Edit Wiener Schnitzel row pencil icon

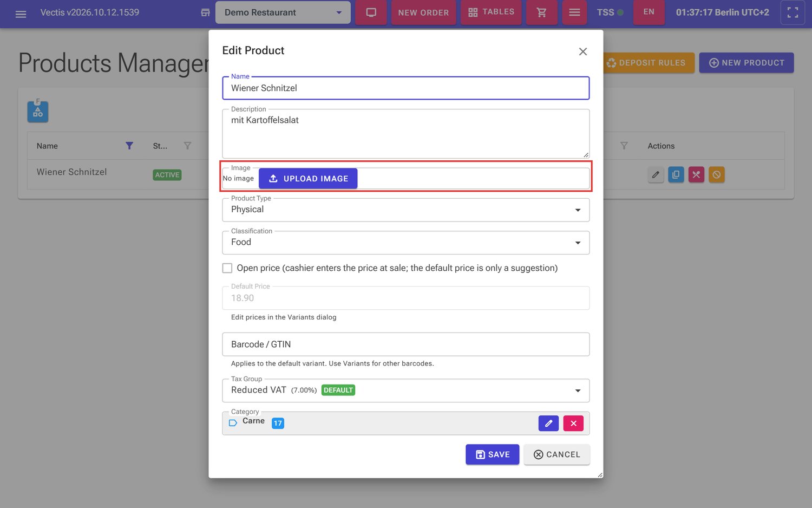(656, 174)
